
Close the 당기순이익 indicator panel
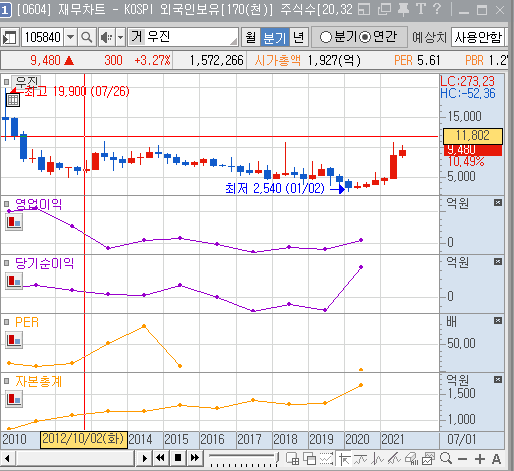tap(498, 262)
